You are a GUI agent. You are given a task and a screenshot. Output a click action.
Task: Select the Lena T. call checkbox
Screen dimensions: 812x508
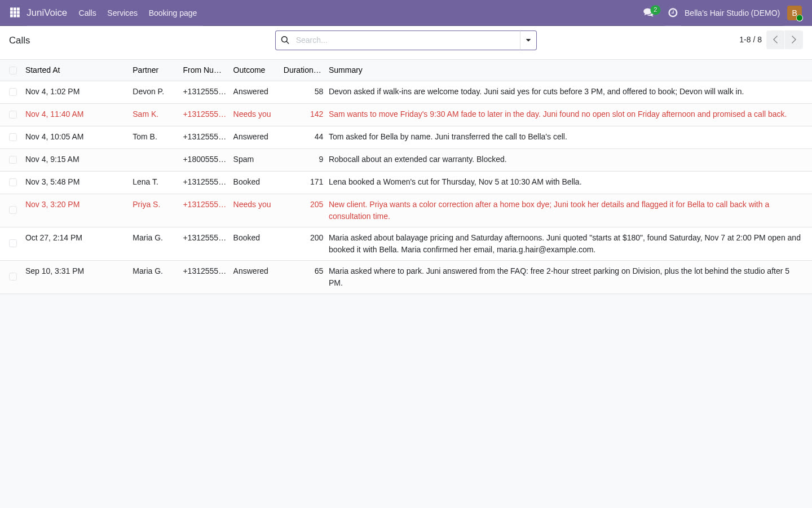[x=13, y=182]
